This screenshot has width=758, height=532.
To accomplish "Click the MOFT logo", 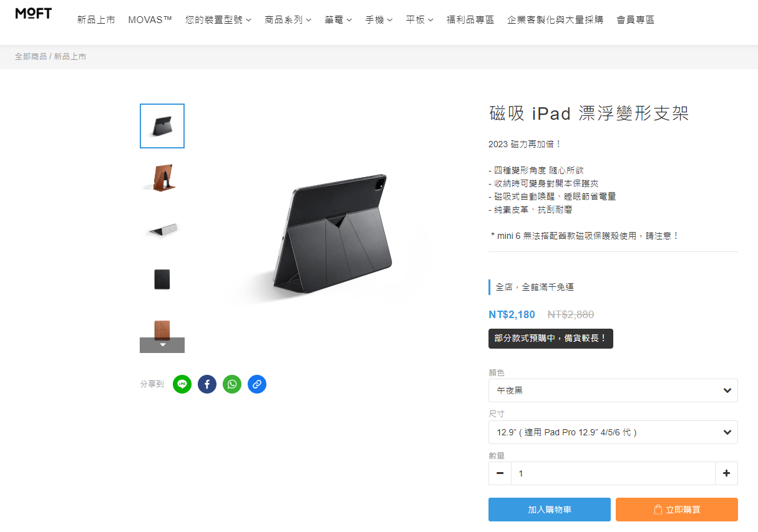I will pos(34,14).
